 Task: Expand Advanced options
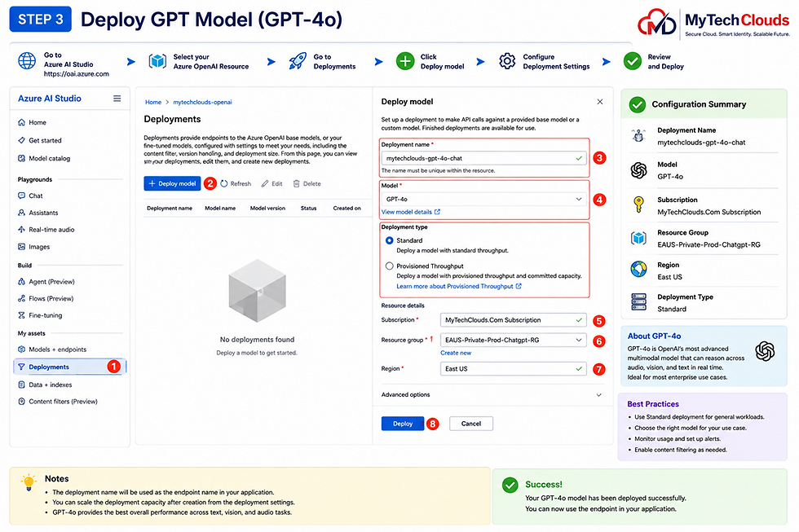(492, 394)
